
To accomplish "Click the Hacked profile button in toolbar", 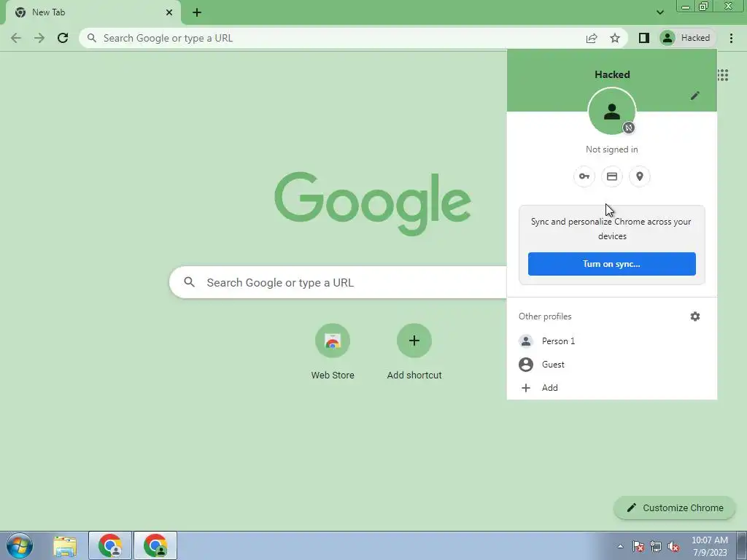I will 687,38.
